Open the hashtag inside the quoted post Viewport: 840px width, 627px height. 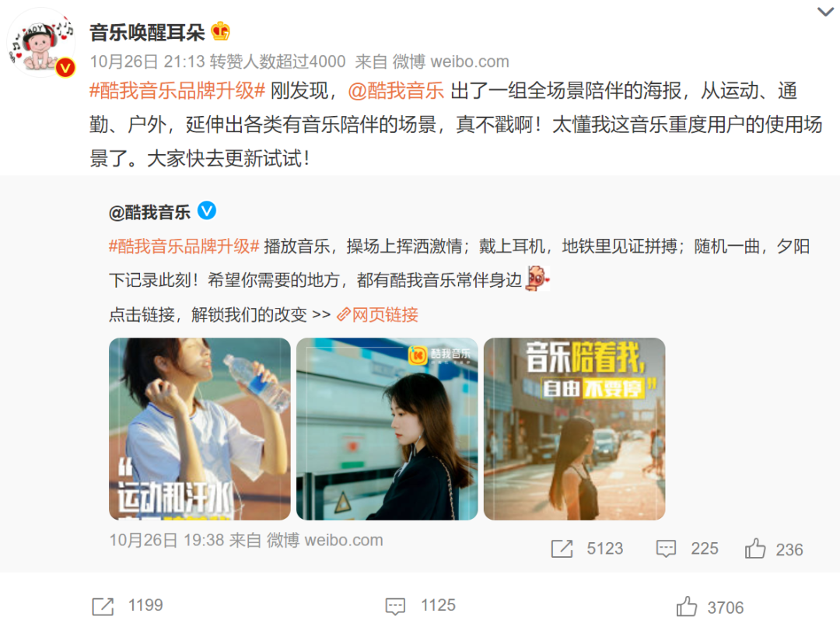(x=184, y=247)
